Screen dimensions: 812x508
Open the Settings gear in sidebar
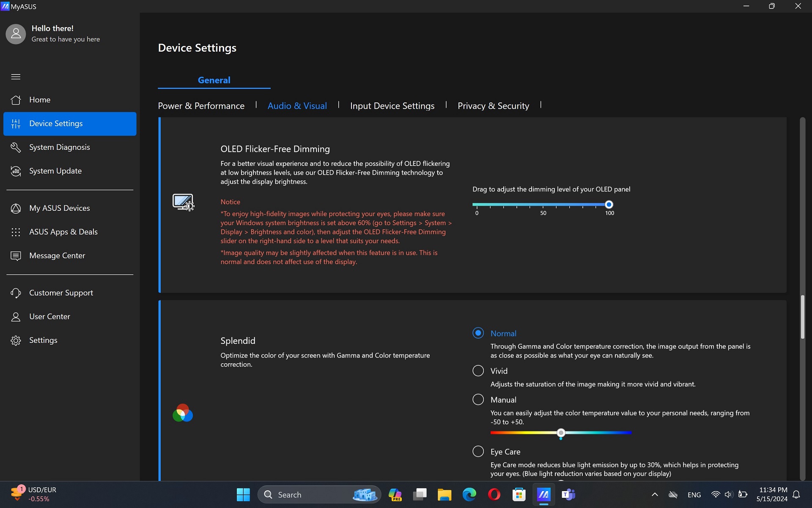click(x=16, y=340)
